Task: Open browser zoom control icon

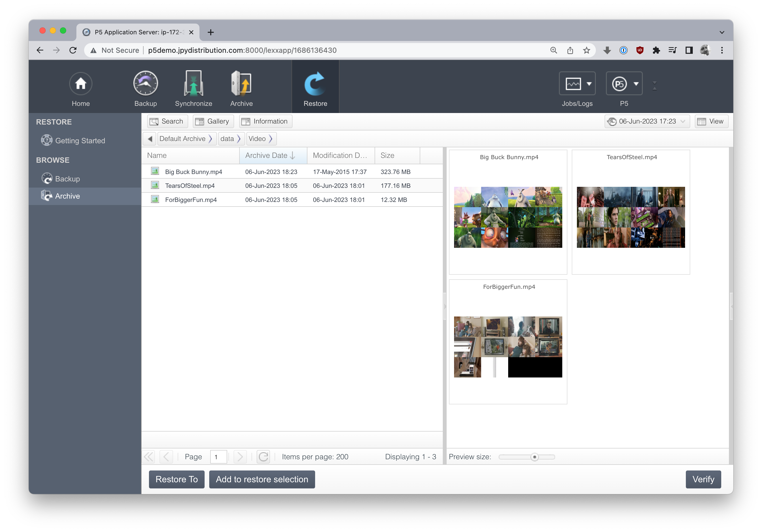Action: coord(554,50)
